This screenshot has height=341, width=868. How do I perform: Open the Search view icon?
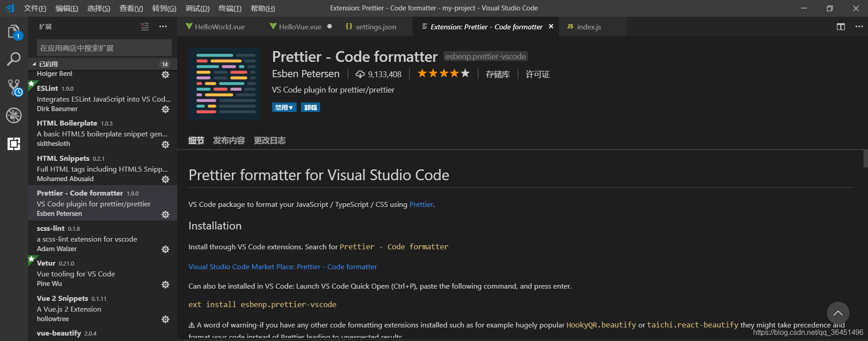click(14, 59)
